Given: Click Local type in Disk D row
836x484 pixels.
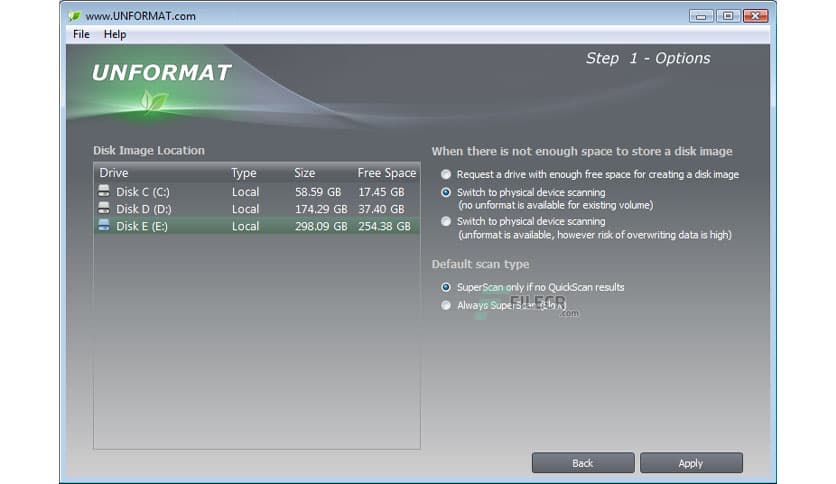Looking at the screenshot, I should click(x=245, y=209).
